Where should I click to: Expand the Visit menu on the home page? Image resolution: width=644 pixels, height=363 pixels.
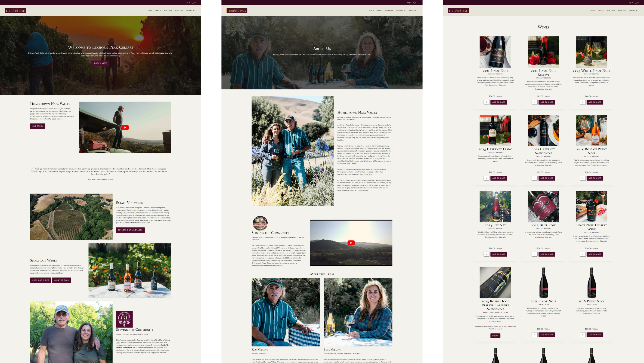150,10
